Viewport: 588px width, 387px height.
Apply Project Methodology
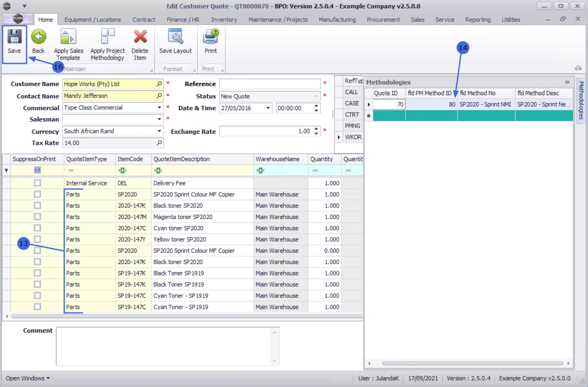tap(107, 45)
